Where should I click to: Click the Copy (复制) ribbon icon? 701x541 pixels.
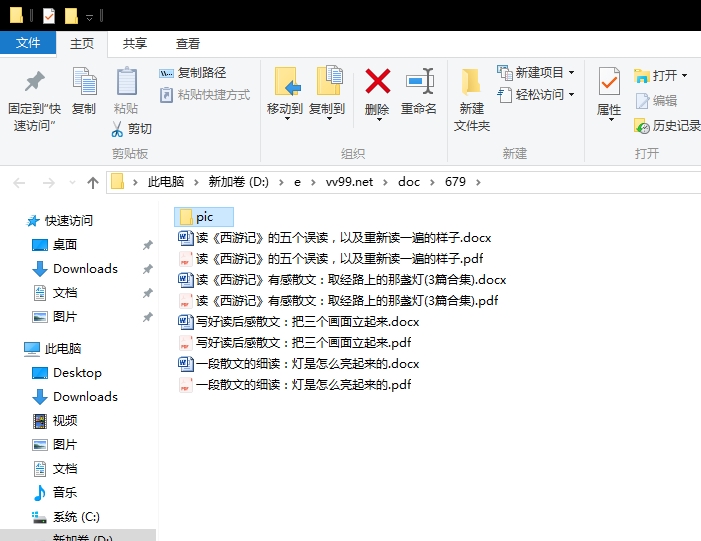coord(84,81)
